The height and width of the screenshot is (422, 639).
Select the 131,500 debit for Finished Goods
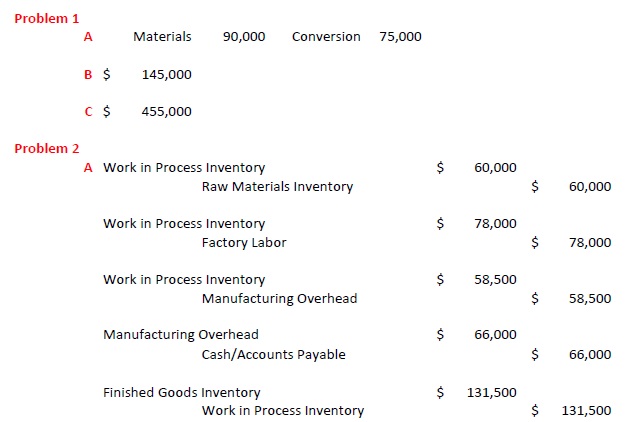[x=491, y=393]
